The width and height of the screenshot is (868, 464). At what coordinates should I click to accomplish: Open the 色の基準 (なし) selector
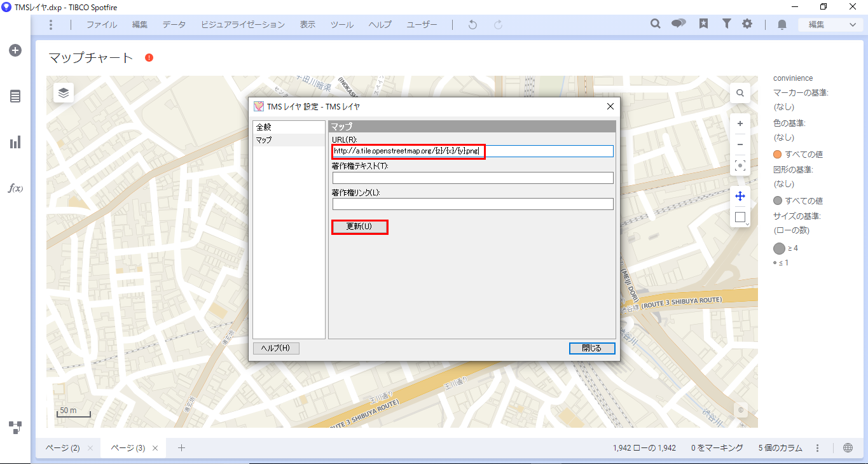point(783,137)
